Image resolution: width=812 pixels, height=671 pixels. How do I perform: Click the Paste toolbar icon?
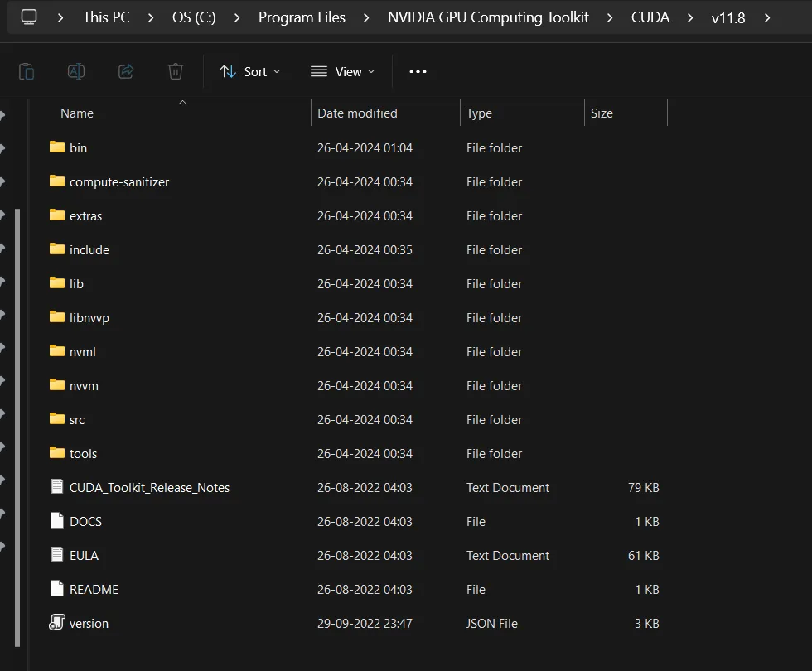pyautogui.click(x=27, y=71)
